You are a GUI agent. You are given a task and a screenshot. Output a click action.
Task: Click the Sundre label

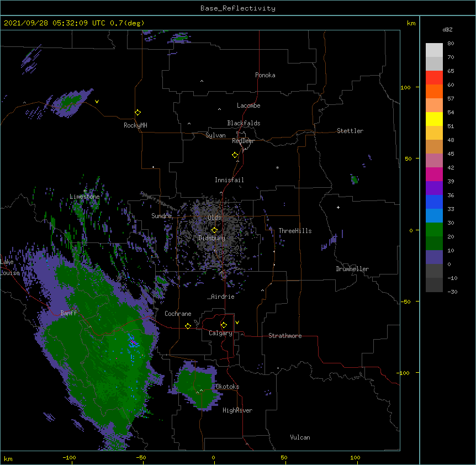(161, 216)
